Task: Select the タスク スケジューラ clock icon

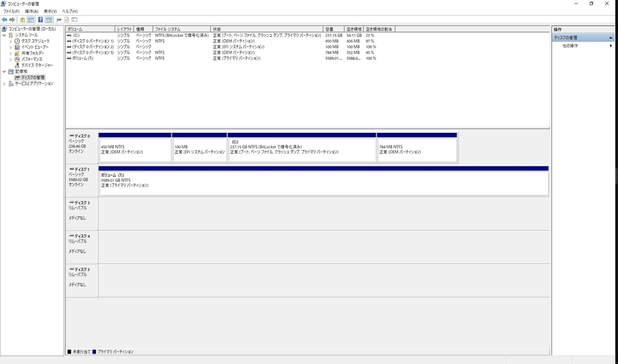Action: [18, 41]
